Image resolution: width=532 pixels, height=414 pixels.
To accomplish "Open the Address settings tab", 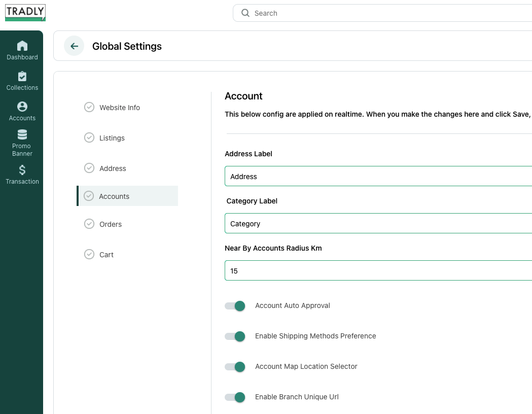I will click(x=113, y=168).
